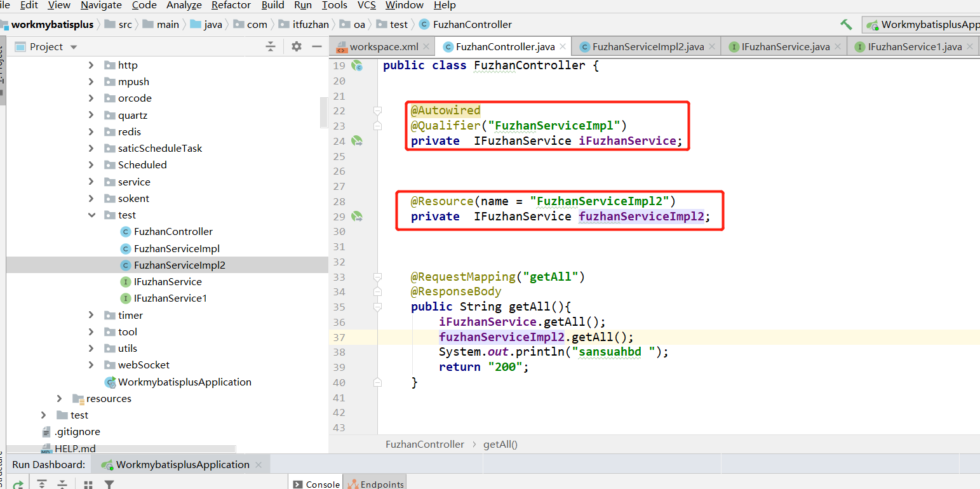The width and height of the screenshot is (980, 489).
Task: Open the Navigate menu
Action: pos(101,5)
